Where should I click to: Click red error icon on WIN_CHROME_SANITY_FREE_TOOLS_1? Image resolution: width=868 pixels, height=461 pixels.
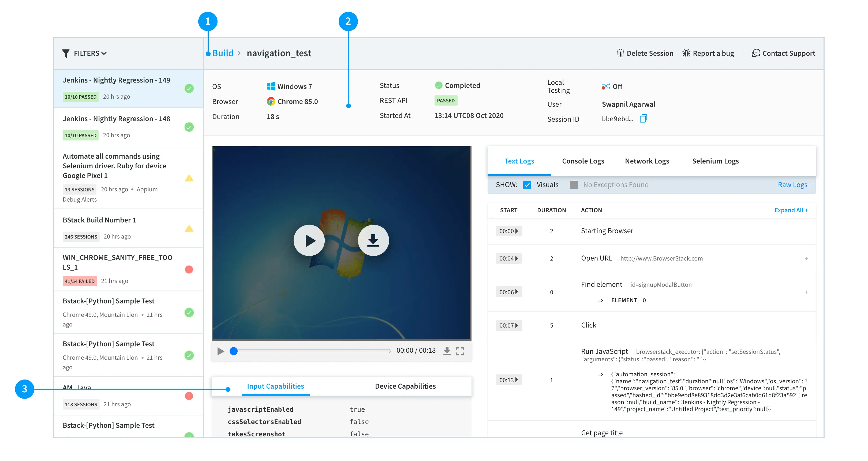click(x=189, y=269)
